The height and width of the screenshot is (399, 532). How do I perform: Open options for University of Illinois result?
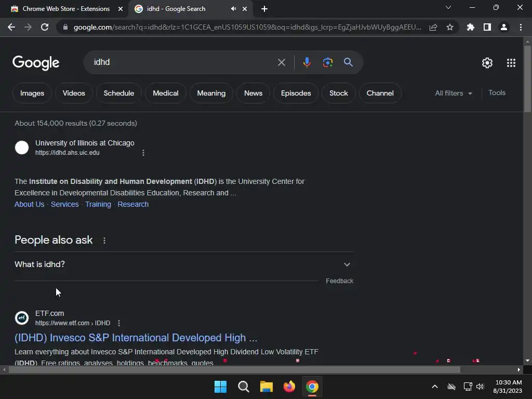click(143, 153)
